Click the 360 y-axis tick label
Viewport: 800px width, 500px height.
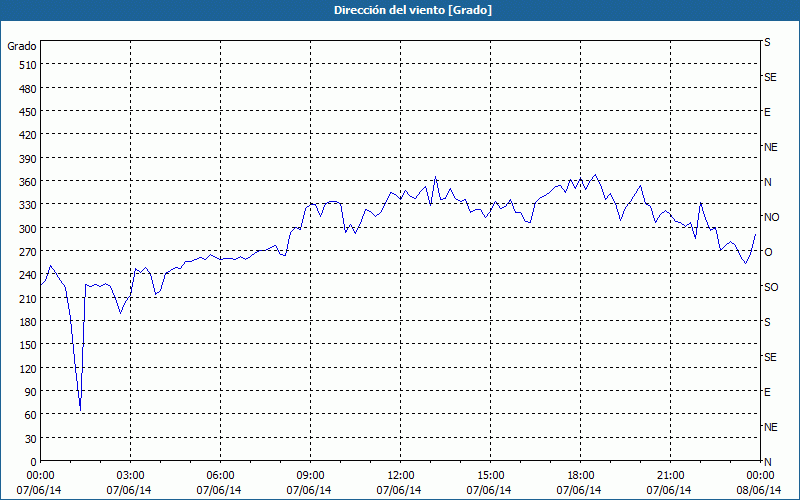pyautogui.click(x=29, y=182)
